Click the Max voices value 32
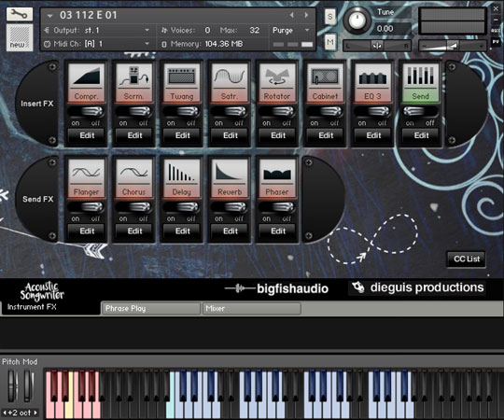The height and width of the screenshot is (420, 504). click(x=254, y=30)
